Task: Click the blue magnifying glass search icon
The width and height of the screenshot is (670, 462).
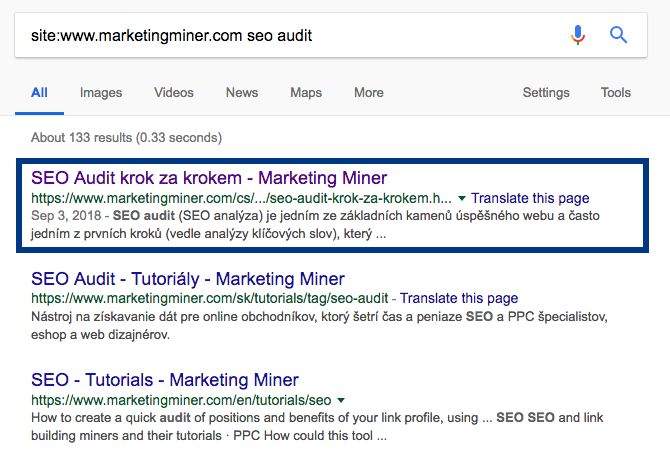Action: click(618, 35)
